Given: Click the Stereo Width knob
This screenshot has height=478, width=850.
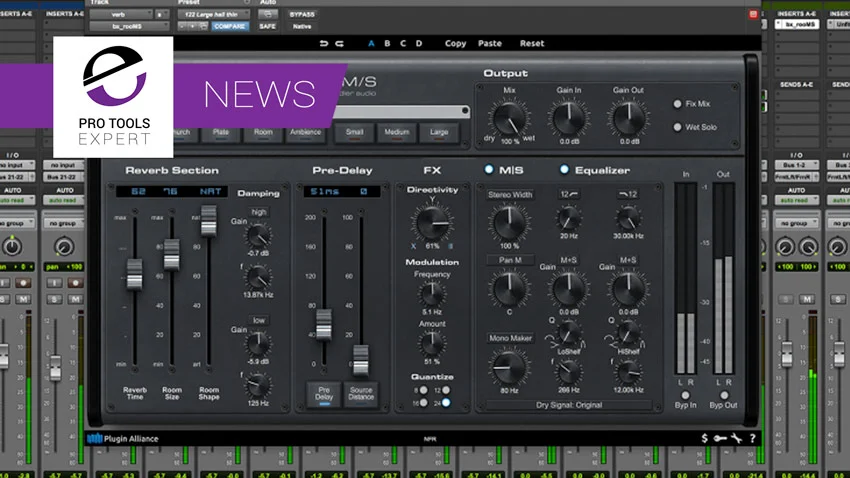Looking at the screenshot, I should coord(509,223).
